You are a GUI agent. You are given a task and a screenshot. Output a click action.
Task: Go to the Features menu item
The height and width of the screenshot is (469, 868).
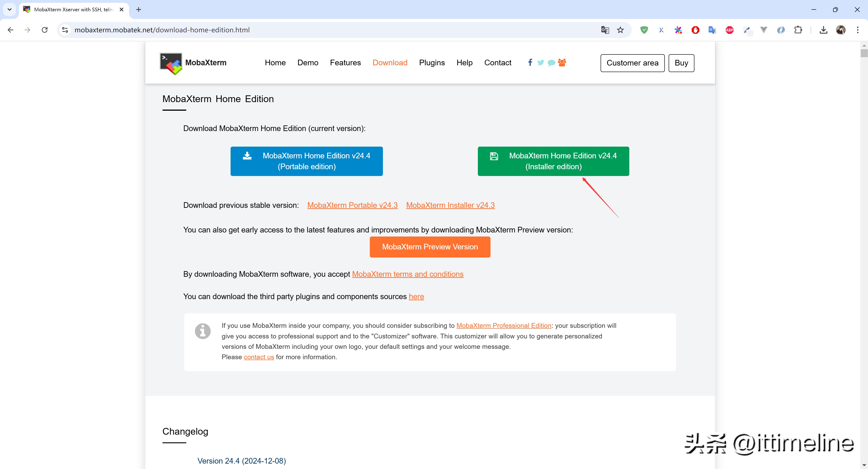pyautogui.click(x=345, y=63)
